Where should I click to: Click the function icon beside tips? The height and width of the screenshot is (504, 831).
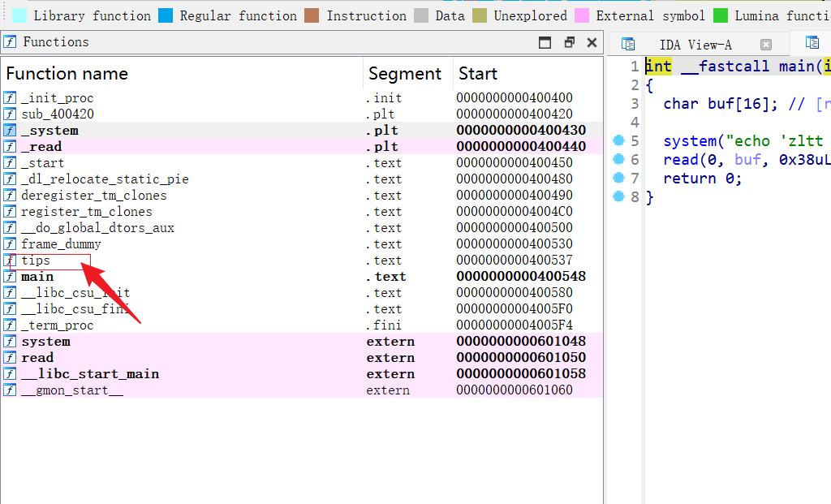click(x=11, y=261)
